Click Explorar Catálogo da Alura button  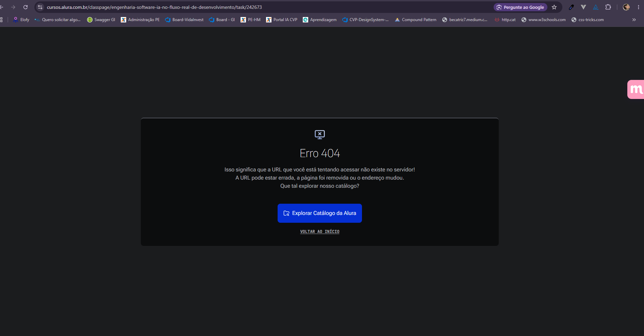(x=320, y=213)
